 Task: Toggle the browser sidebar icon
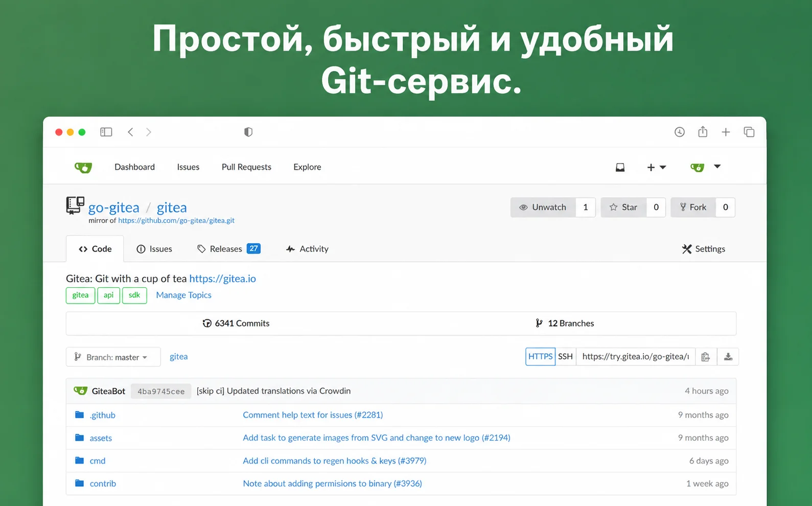(106, 132)
